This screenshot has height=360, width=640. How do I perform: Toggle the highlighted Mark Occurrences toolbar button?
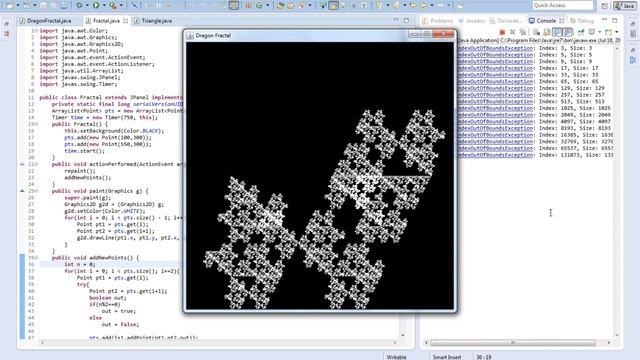pos(333,5)
